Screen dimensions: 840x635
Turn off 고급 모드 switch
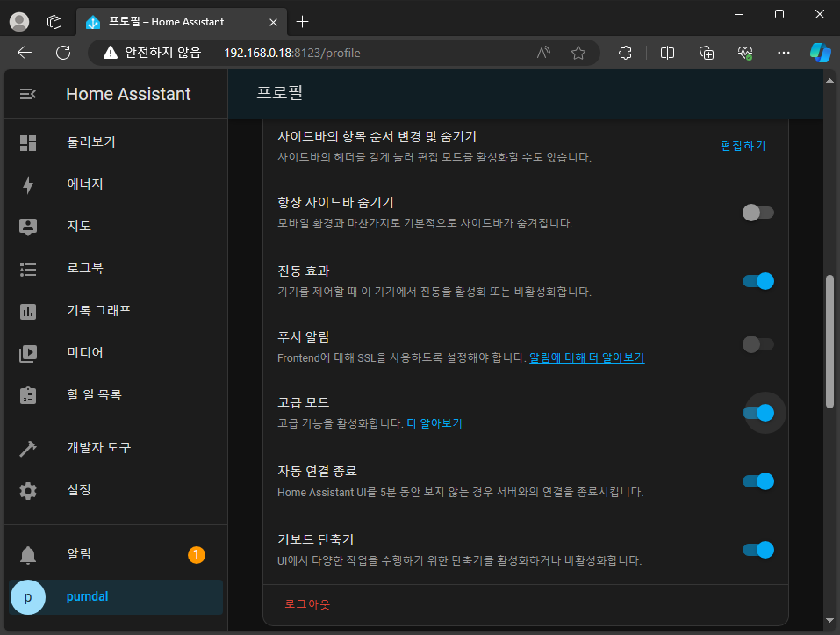point(758,413)
